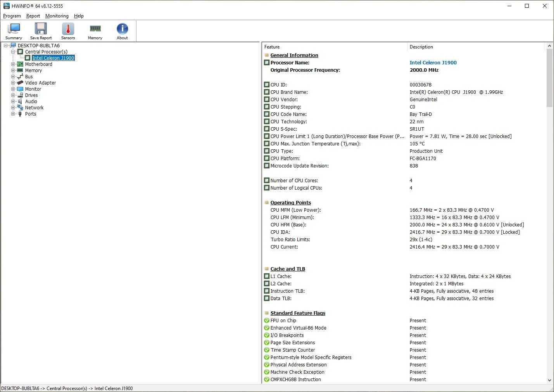Click the General Information heading
This screenshot has height=392, width=554.
(x=294, y=55)
